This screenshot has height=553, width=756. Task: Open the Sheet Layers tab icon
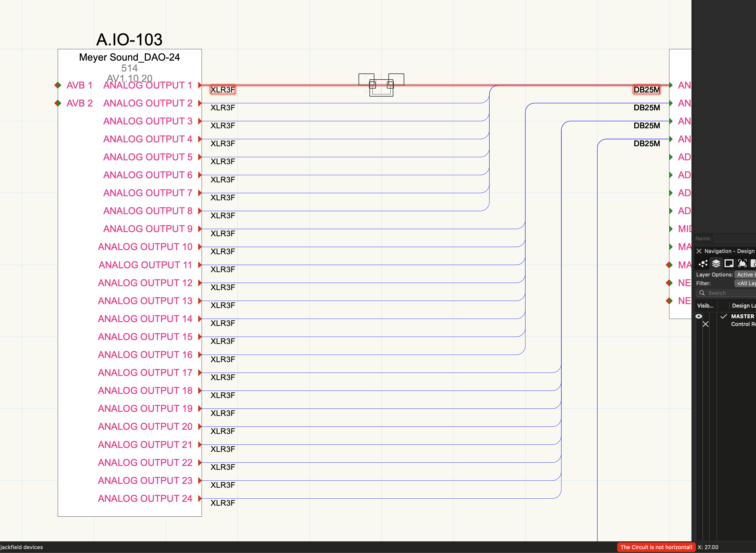click(x=729, y=264)
